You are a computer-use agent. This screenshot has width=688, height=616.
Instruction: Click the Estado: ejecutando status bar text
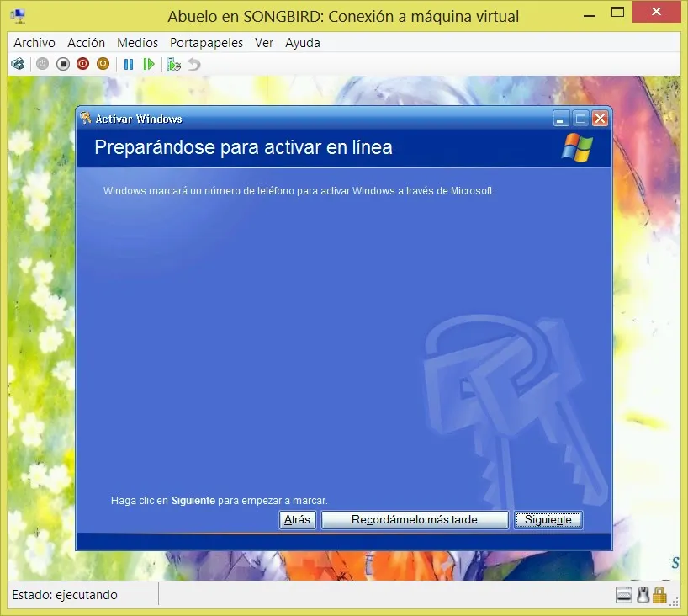[x=64, y=595]
